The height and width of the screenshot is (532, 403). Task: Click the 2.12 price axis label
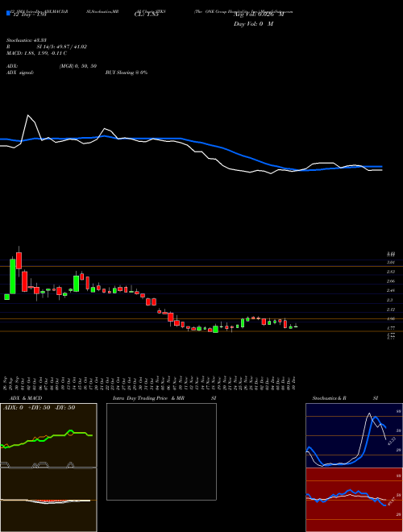click(x=391, y=310)
